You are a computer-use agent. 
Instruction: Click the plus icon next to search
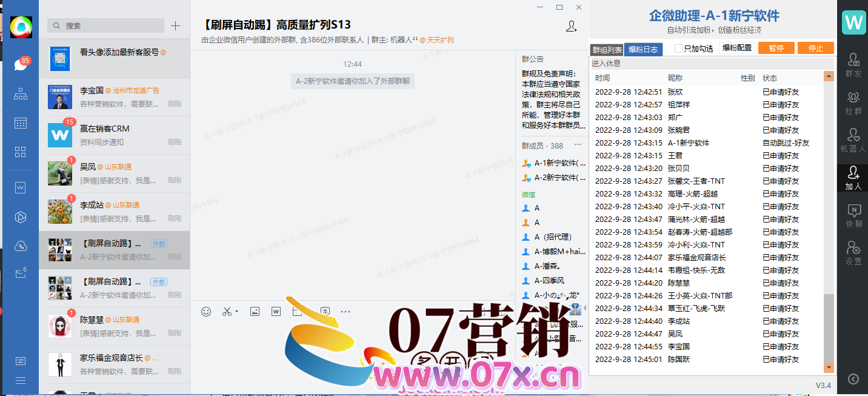176,25
